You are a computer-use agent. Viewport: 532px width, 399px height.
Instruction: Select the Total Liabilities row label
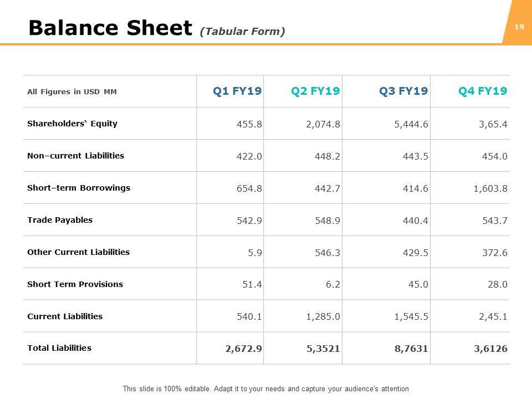pos(59,349)
